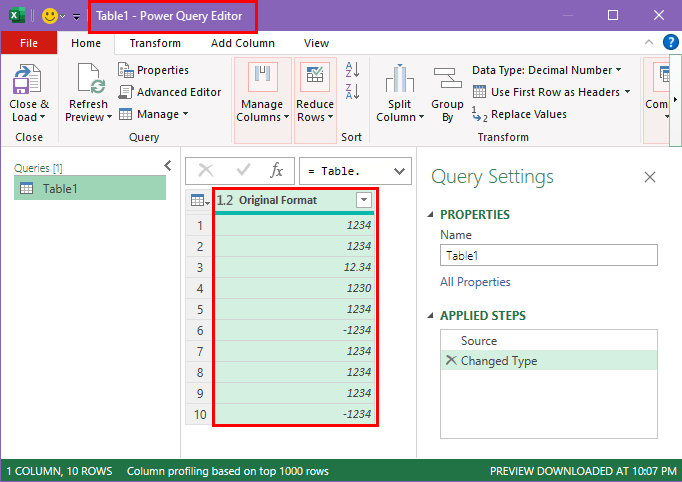Viewport: 682px width, 482px height.
Task: Open query Properties
Action: point(153,70)
